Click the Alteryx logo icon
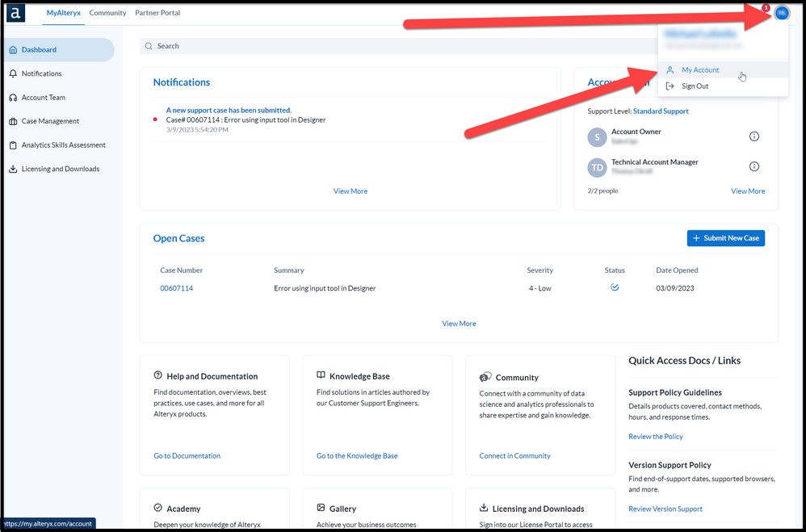Image resolution: width=806 pixels, height=532 pixels. click(x=15, y=14)
